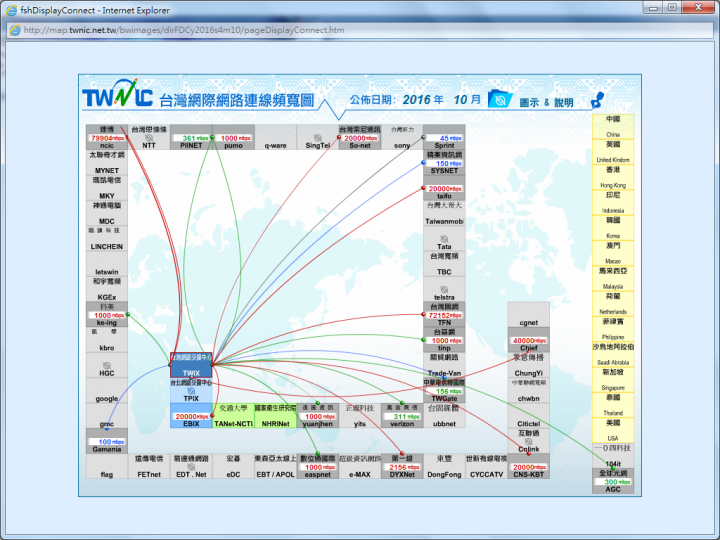Image resolution: width=720 pixels, height=540 pixels.
Task: Click the EDT.Net no-connection icon
Action: coord(191,467)
